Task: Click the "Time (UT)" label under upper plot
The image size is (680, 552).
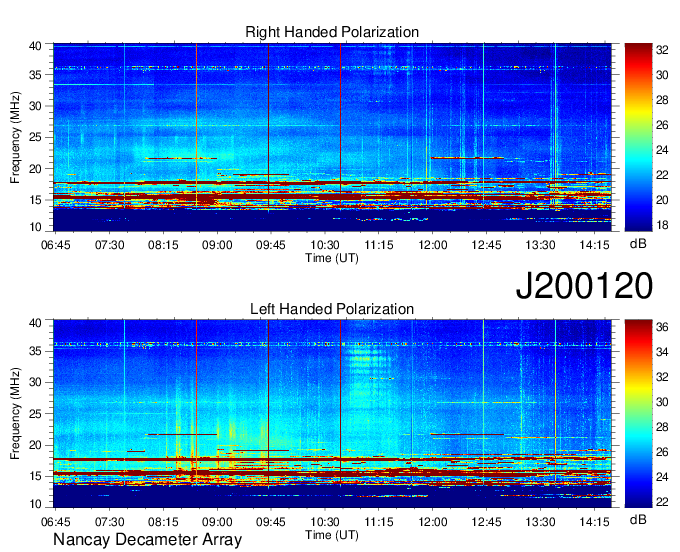Action: click(332, 258)
